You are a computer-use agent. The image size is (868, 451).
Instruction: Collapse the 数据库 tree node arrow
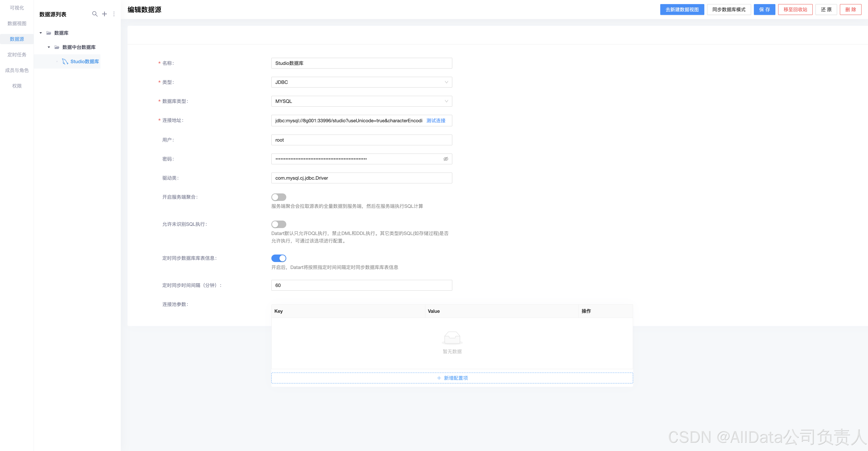tap(41, 33)
